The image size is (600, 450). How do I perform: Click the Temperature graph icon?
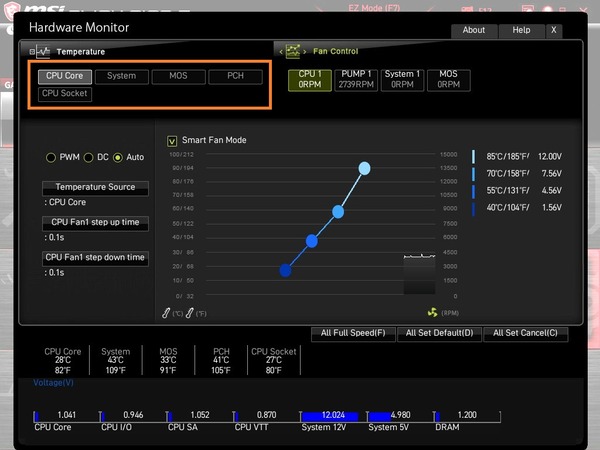[x=43, y=51]
